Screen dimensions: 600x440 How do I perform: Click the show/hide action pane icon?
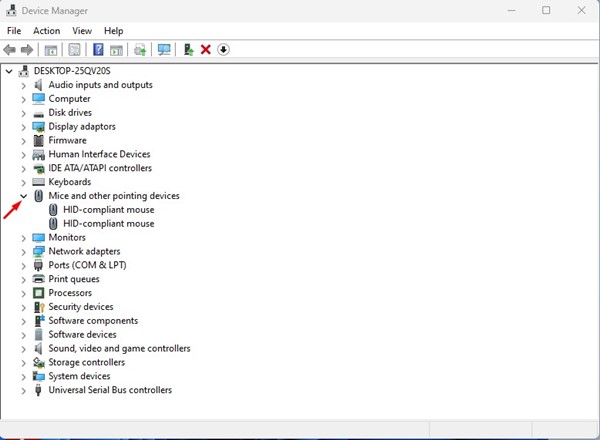[116, 50]
